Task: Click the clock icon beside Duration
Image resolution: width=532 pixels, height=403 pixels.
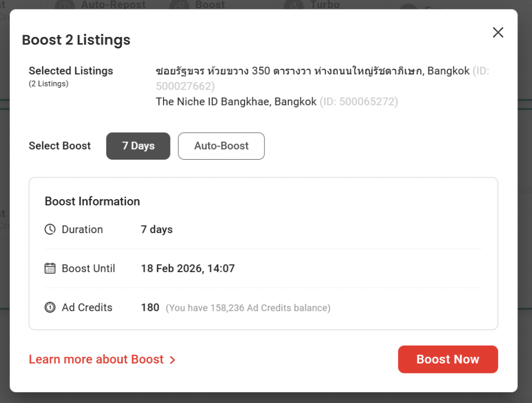Action: pyautogui.click(x=50, y=229)
